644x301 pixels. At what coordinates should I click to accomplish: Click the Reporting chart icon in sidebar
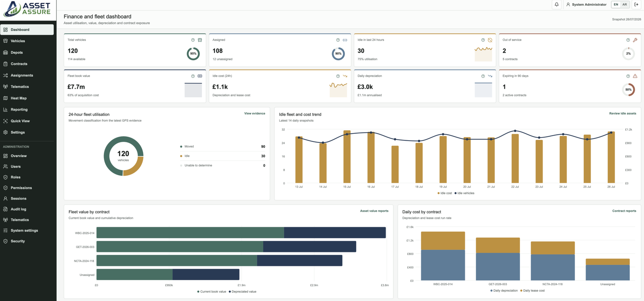5,109
